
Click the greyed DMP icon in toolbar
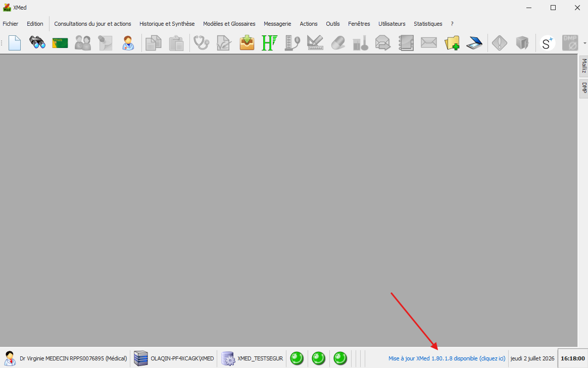click(570, 43)
